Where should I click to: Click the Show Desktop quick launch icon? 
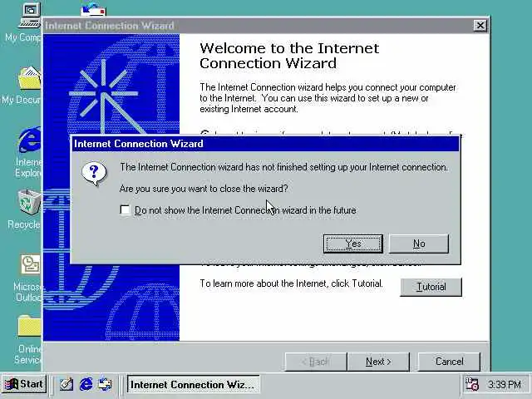coord(66,384)
